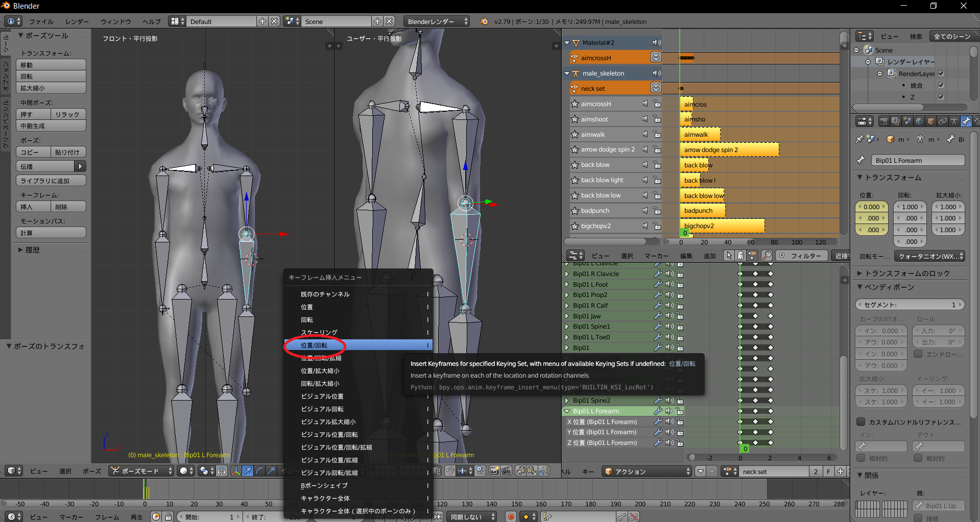Open the ファイル menu

tap(41, 21)
